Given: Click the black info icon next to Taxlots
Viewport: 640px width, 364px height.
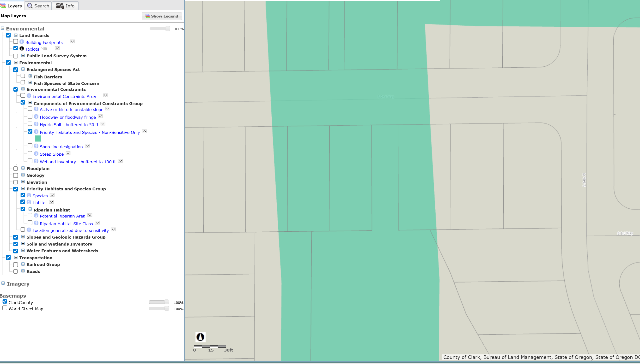Looking at the screenshot, I should coord(22,48).
